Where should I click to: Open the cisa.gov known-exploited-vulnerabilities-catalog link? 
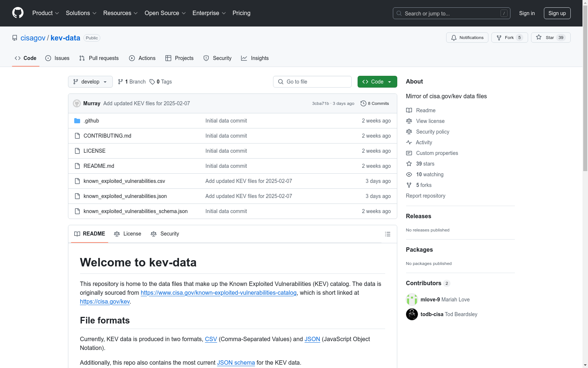[219, 293]
